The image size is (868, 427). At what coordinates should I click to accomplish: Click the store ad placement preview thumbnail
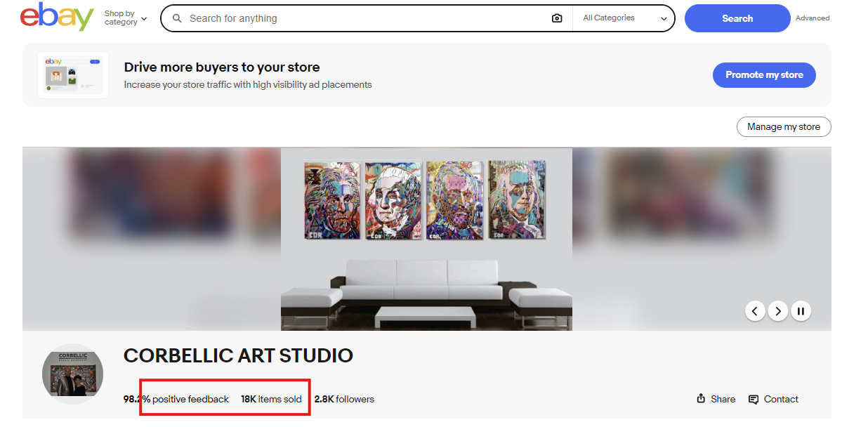[x=73, y=74]
